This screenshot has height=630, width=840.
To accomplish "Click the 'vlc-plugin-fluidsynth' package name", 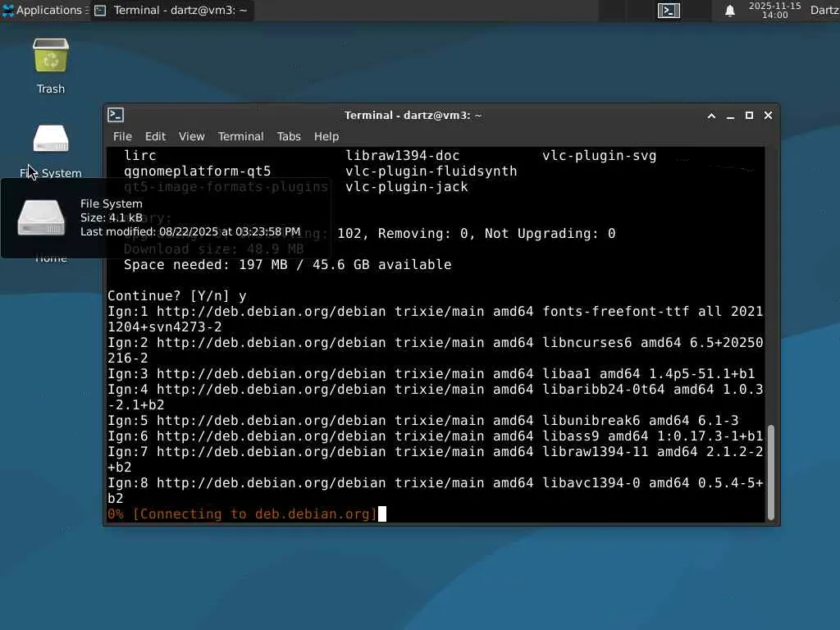I will tap(431, 171).
